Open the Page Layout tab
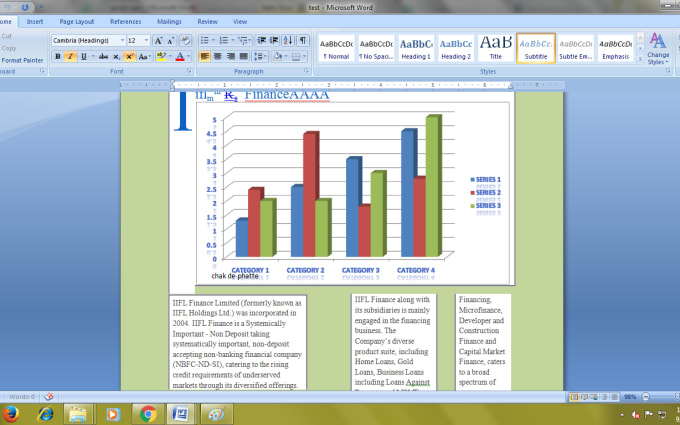The height and width of the screenshot is (425, 680). click(x=77, y=21)
